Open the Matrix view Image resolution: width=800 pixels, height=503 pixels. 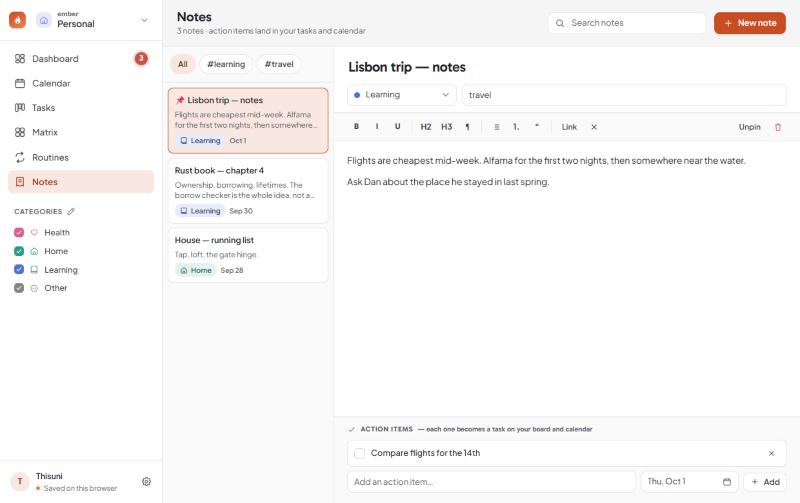(81, 132)
